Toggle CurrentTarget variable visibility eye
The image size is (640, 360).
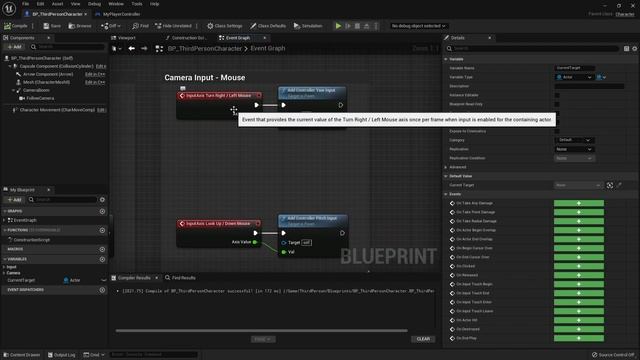pos(103,280)
